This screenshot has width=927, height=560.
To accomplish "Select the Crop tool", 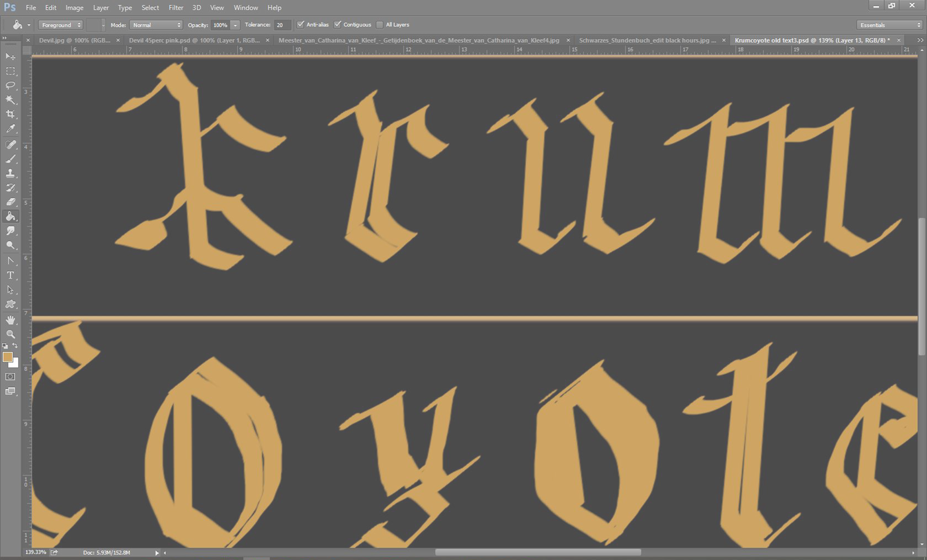I will (x=10, y=114).
